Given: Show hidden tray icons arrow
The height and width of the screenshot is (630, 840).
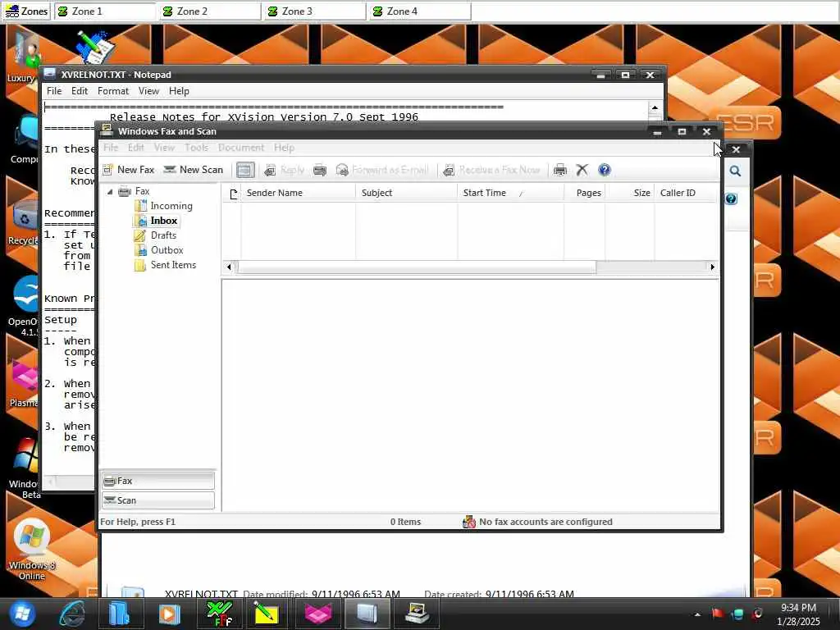Looking at the screenshot, I should click(x=697, y=615).
